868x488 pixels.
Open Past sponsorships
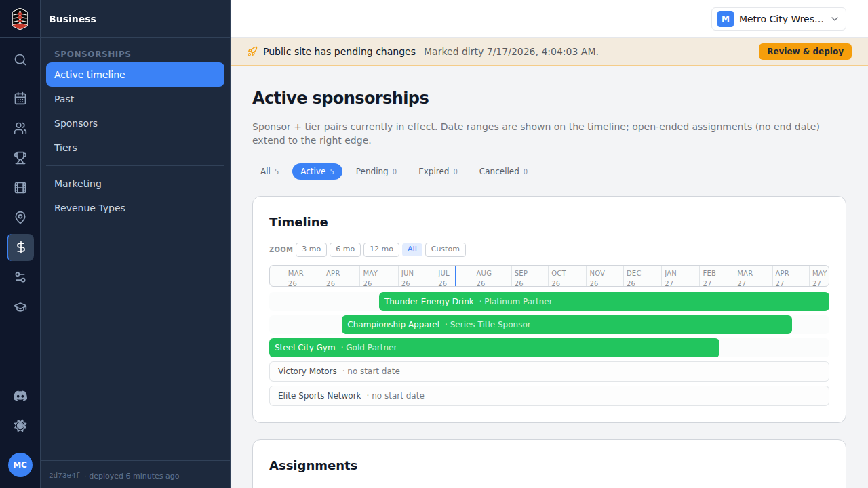tap(135, 99)
